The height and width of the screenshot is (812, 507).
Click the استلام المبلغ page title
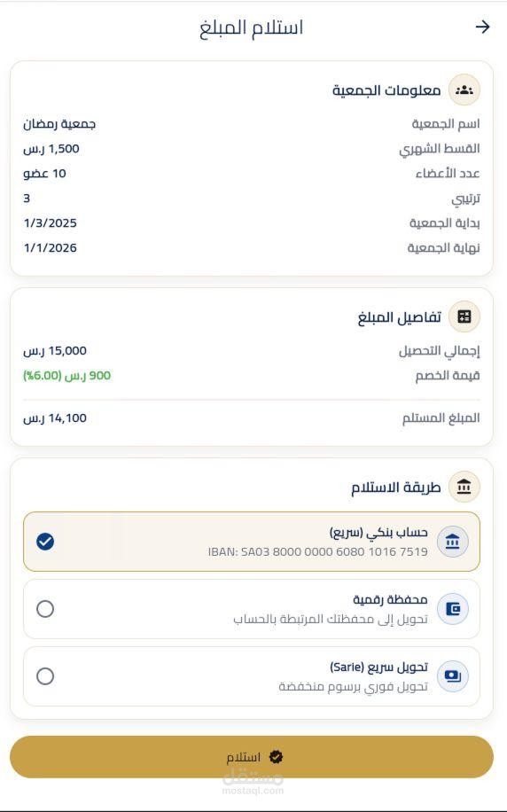[x=251, y=27]
